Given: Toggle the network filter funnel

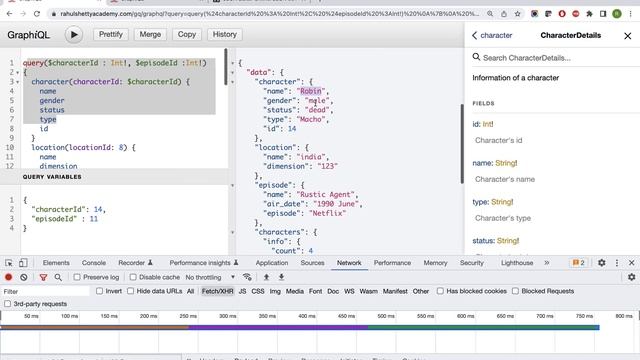Looking at the screenshot, I should coord(43,277).
